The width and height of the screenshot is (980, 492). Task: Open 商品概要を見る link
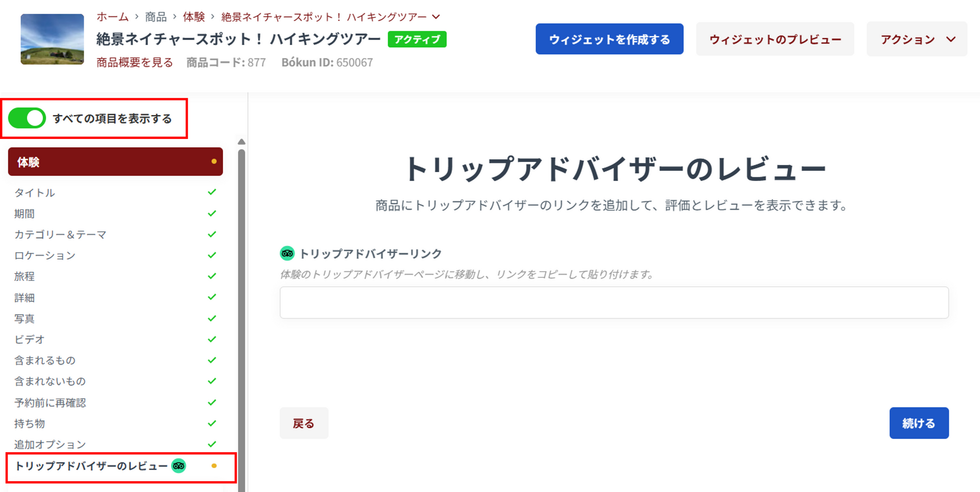click(135, 62)
